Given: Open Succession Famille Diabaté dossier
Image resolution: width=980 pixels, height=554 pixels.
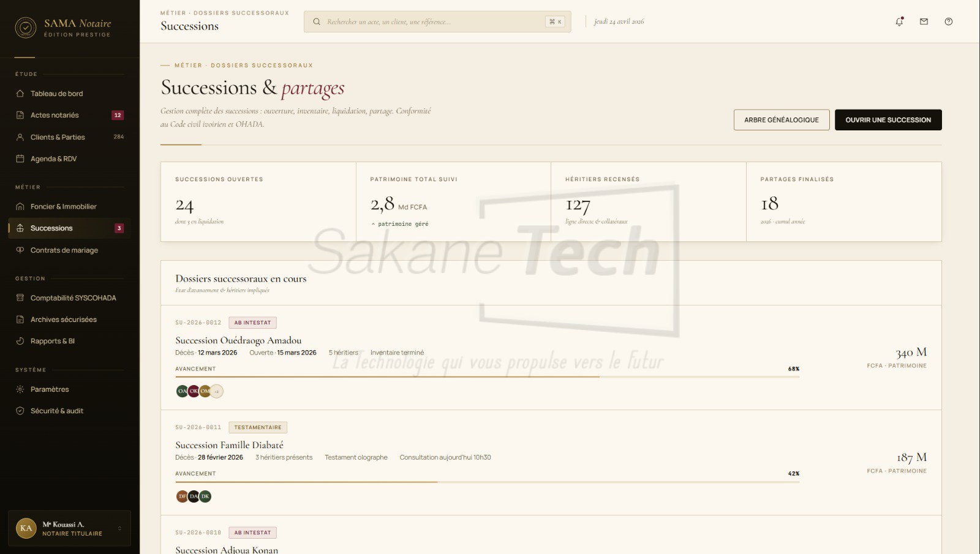Looking at the screenshot, I should pyautogui.click(x=229, y=445).
